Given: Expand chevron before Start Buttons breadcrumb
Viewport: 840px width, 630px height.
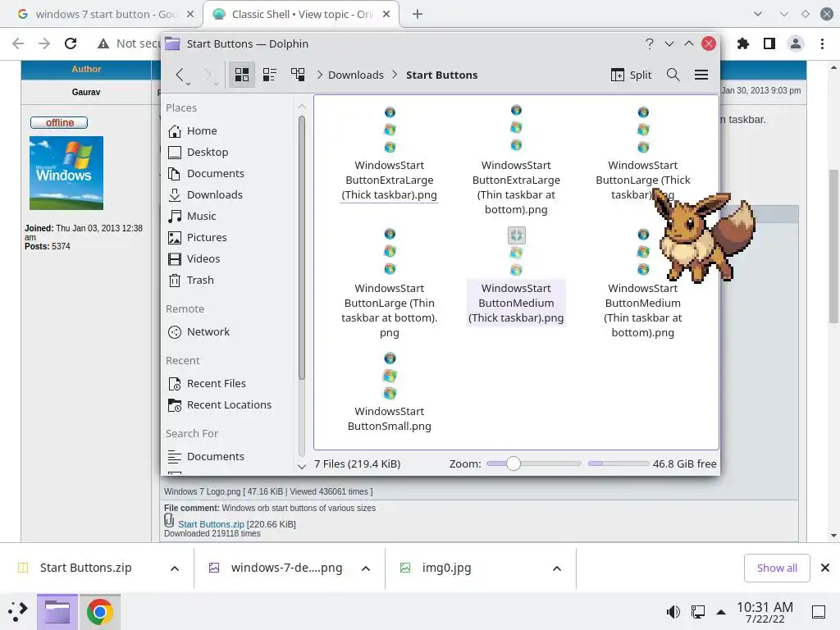Looking at the screenshot, I should (x=395, y=75).
